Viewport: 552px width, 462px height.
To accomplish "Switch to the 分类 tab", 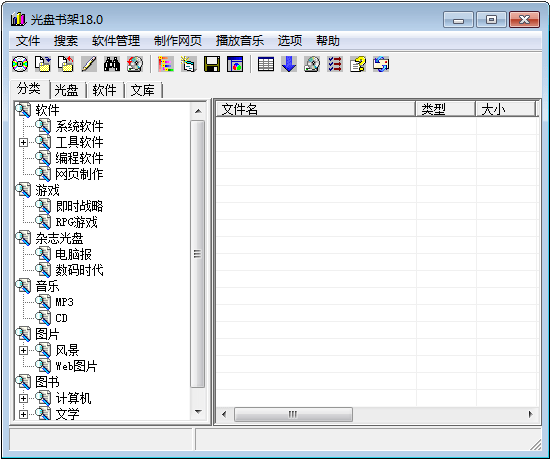I will (29, 89).
